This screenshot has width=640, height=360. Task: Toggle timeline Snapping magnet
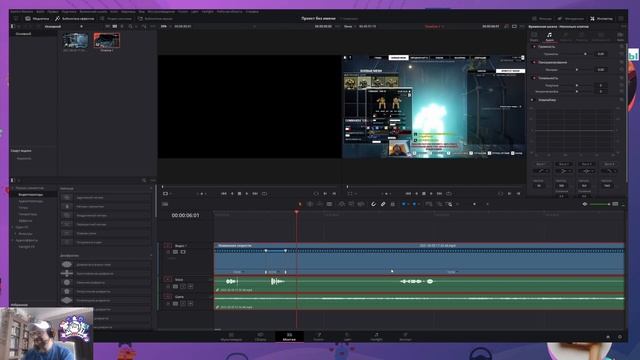(373, 204)
